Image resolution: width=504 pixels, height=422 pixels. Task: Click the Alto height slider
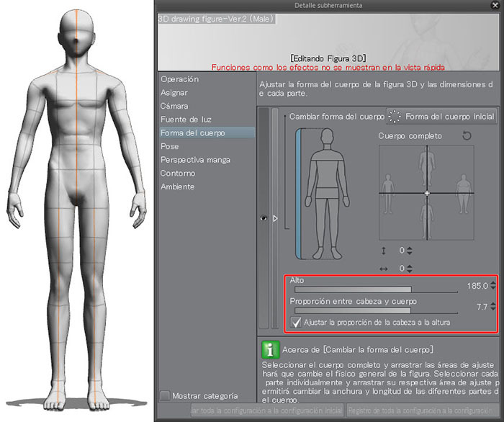click(376, 289)
